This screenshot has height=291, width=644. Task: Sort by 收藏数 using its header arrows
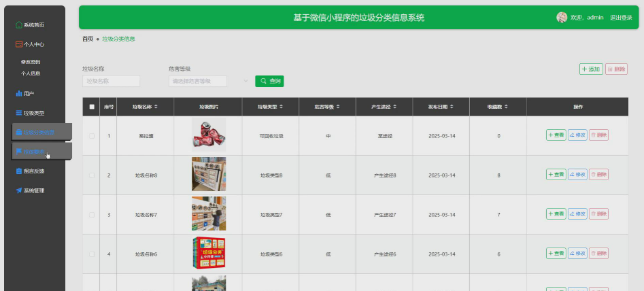click(x=506, y=107)
